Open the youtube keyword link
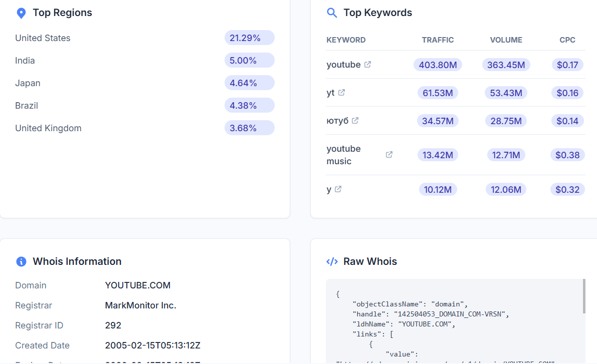Image resolution: width=597 pixels, height=364 pixels. point(343,65)
